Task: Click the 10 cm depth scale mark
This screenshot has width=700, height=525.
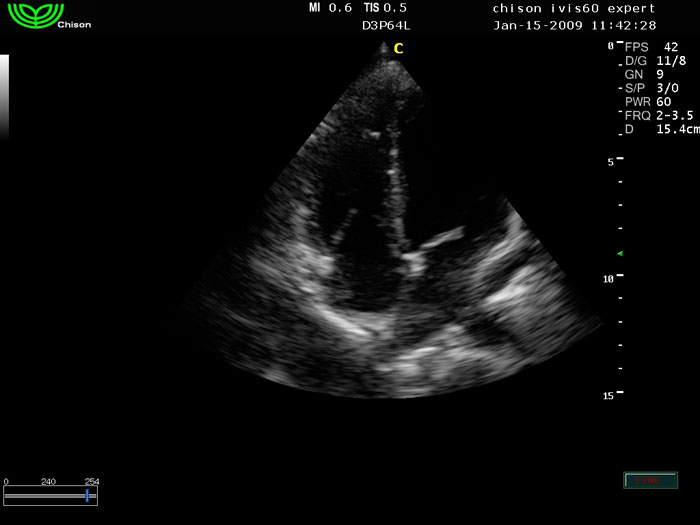Action: point(609,279)
